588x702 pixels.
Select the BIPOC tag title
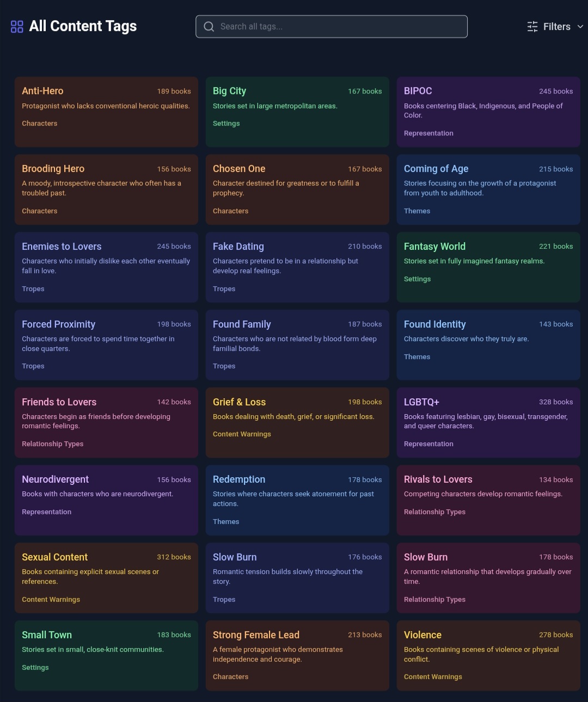(418, 91)
